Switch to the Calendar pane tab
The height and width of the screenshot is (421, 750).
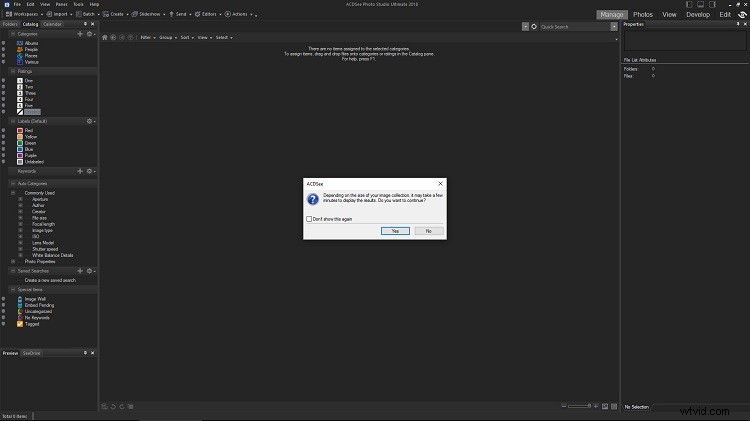point(52,24)
